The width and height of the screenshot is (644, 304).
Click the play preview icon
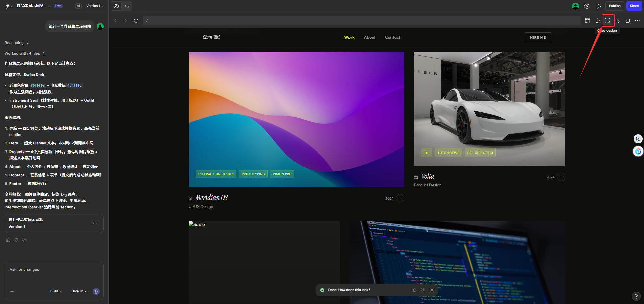598,6
